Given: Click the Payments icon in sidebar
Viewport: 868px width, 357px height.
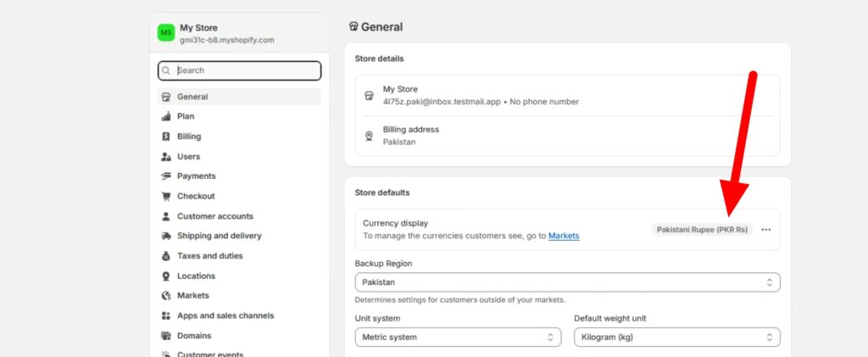Looking at the screenshot, I should point(166,176).
